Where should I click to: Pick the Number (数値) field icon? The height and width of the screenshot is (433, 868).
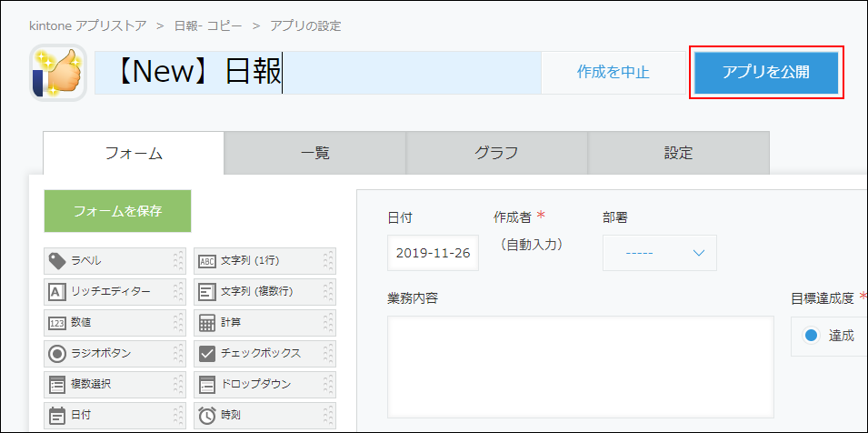tap(57, 323)
